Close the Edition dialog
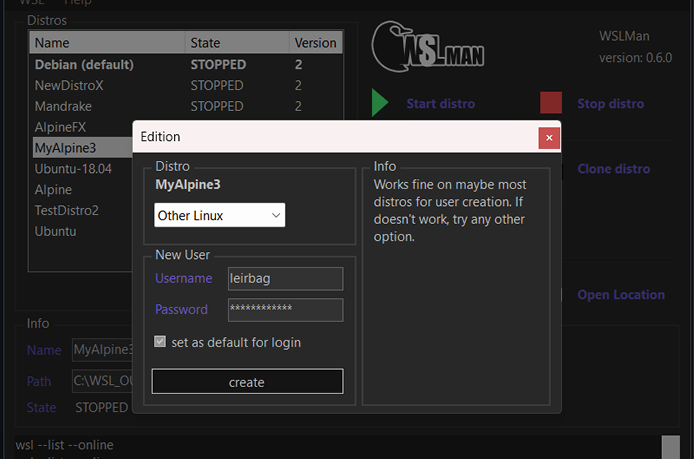Image resolution: width=694 pixels, height=459 pixels. pyautogui.click(x=548, y=137)
